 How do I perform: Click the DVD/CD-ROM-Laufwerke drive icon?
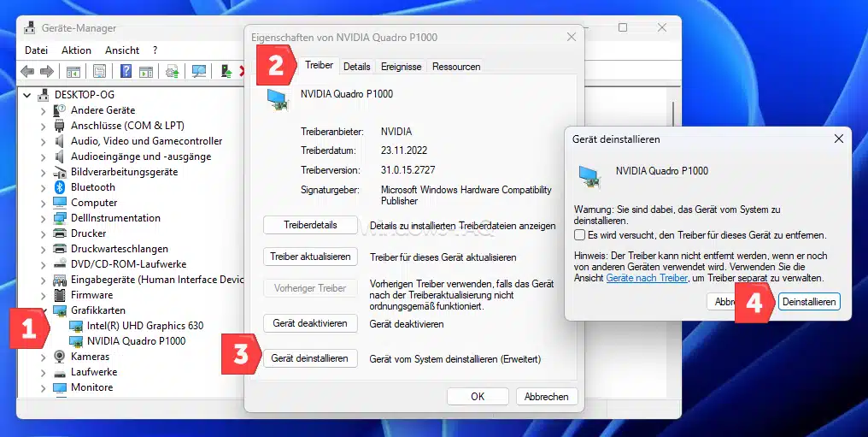60,264
